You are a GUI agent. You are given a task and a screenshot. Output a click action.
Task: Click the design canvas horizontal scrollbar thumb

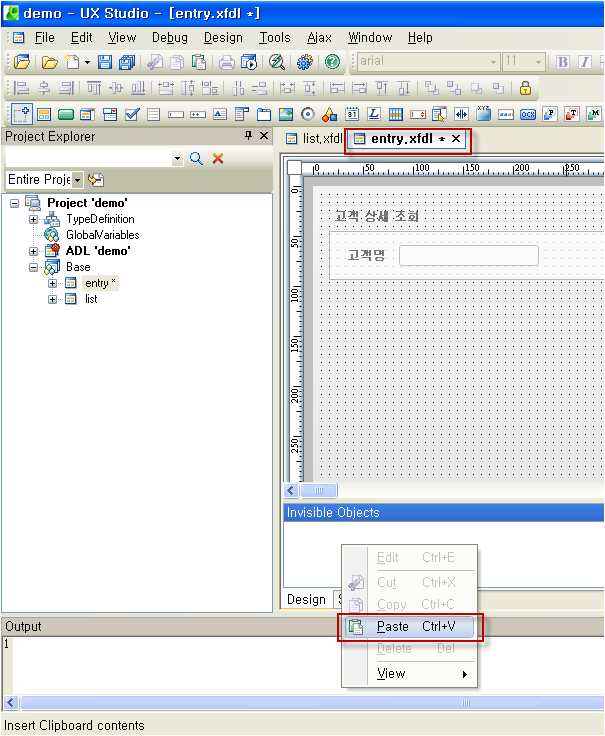319,491
